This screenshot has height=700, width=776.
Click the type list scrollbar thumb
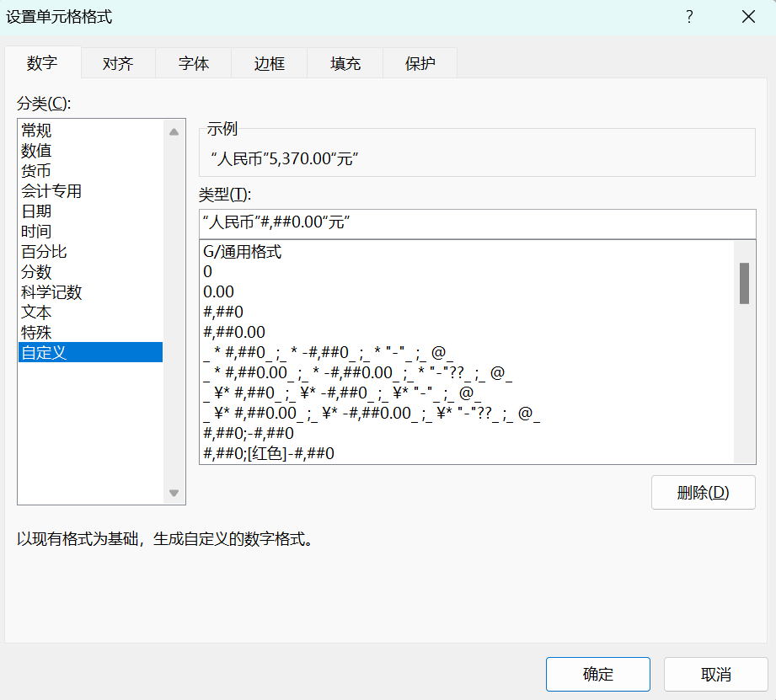pos(744,284)
